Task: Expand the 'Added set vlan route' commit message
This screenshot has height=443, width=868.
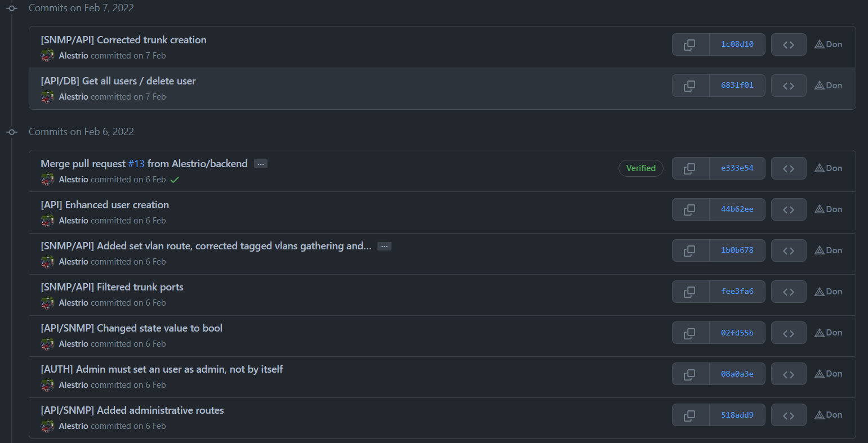Action: [384, 246]
